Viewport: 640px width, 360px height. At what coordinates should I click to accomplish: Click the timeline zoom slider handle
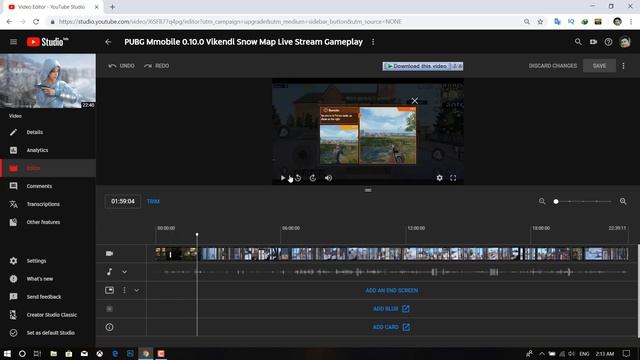[x=556, y=201]
